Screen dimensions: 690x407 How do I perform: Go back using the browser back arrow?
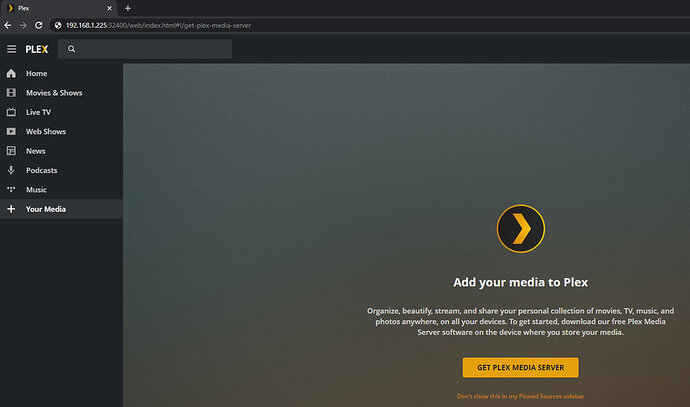(8, 26)
